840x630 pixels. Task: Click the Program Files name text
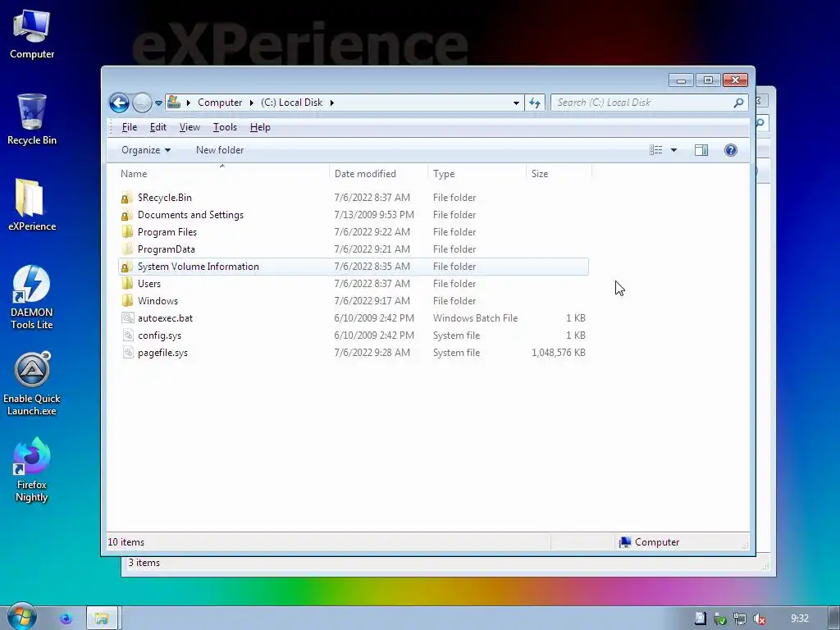[167, 232]
